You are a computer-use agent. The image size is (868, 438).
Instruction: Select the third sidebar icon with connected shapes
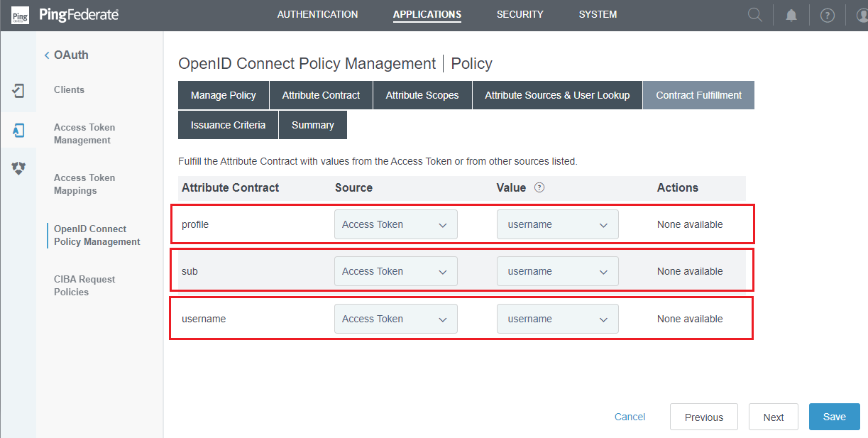(x=18, y=168)
